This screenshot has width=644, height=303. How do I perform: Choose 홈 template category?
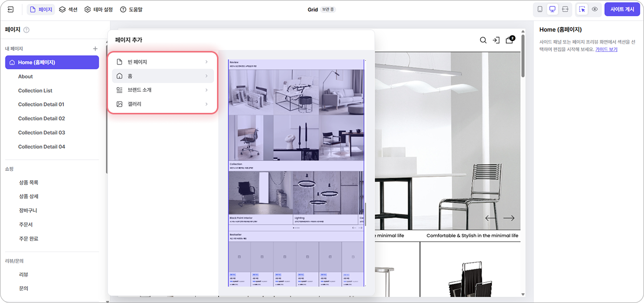pos(163,76)
